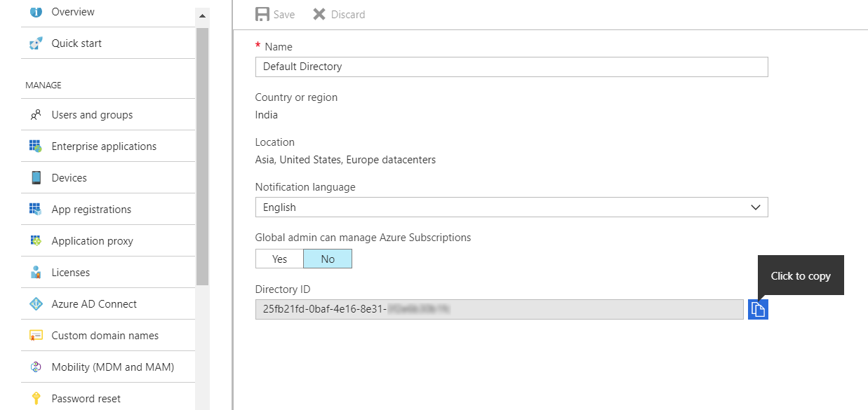Open Azure AD Connect
This screenshot has width=868, height=410.
click(108, 304)
